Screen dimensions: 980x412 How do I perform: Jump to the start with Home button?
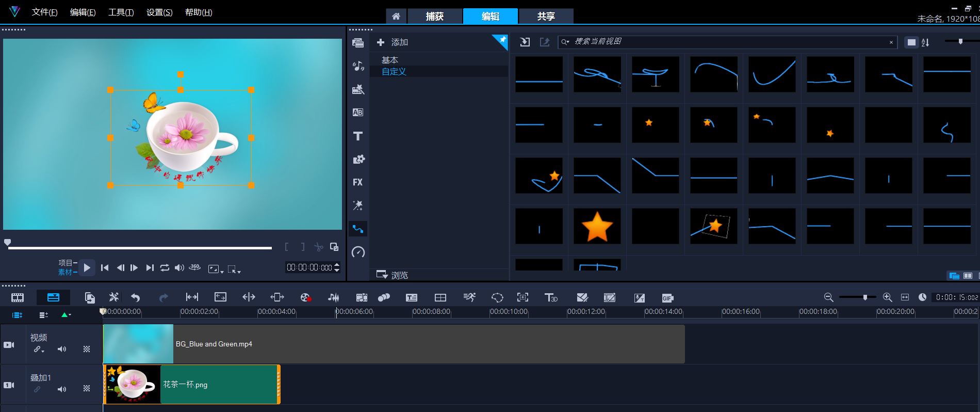(105, 267)
